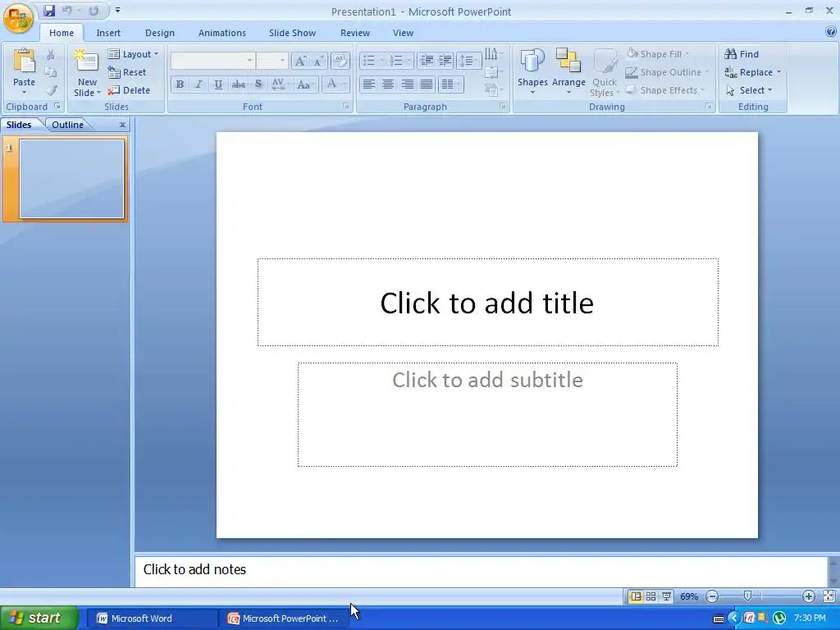Image resolution: width=840 pixels, height=630 pixels.
Task: Switch to Slide Sorter view icon
Action: (651, 596)
